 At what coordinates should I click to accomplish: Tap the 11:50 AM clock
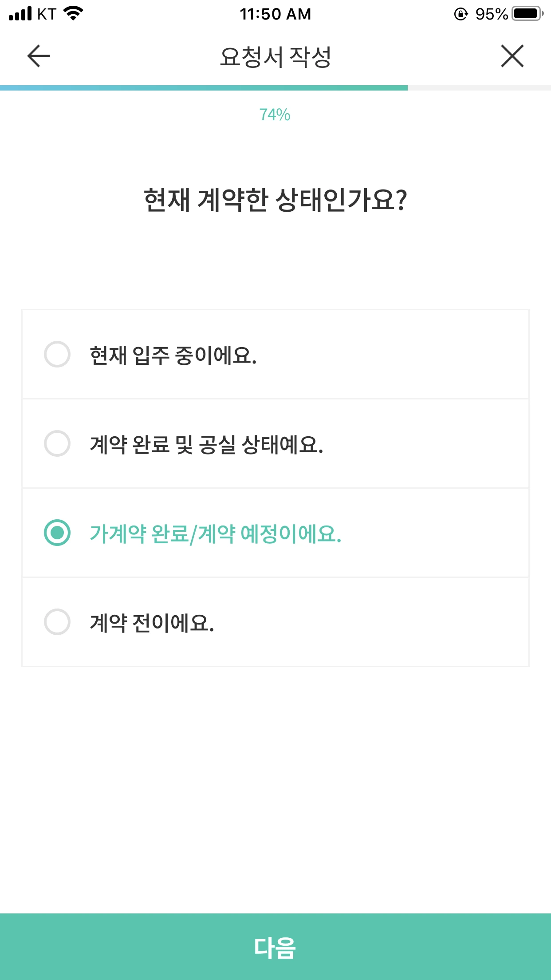click(x=275, y=14)
